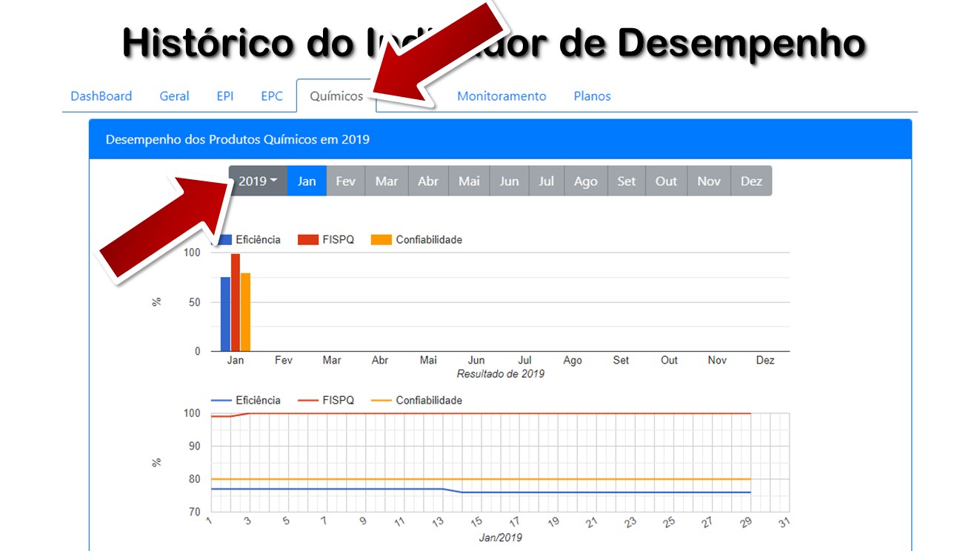Click the orange Confiabilidade bar for Jan
Viewport: 980px width, 551px height.
(x=246, y=312)
